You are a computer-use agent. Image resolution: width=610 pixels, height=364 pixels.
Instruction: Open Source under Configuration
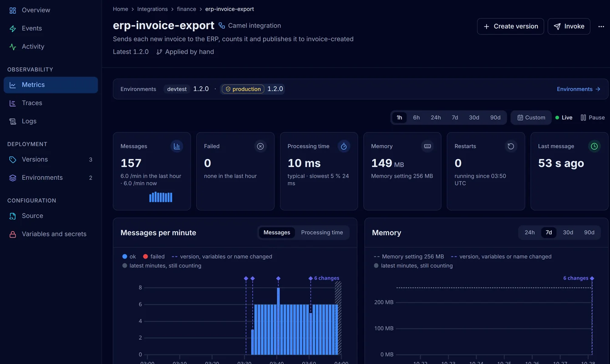(51, 216)
